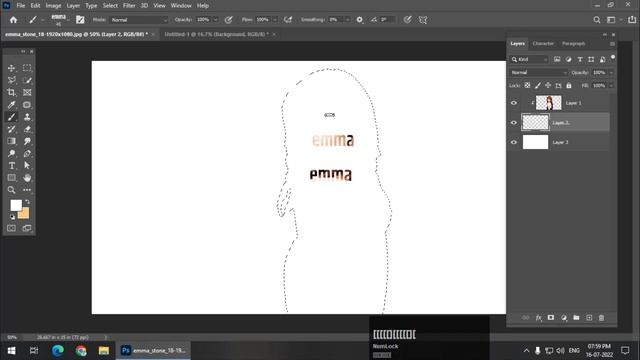Add a layer mask
The image size is (640, 360).
point(551,318)
